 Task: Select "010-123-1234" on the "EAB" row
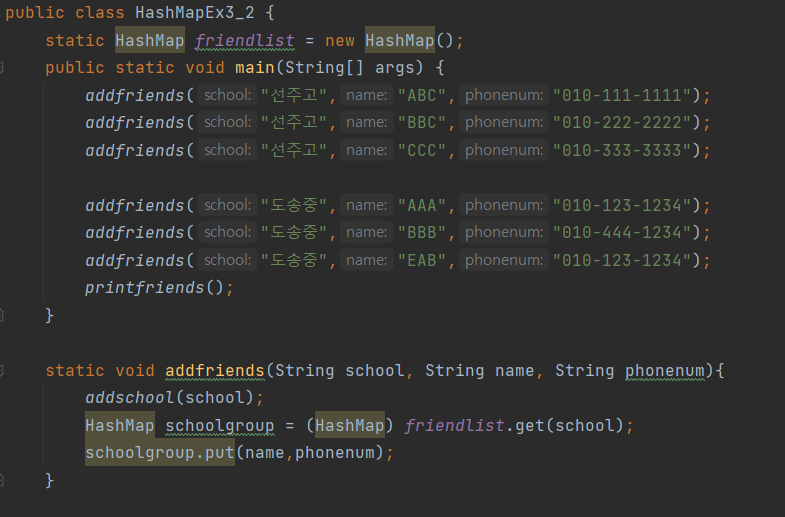click(622, 260)
